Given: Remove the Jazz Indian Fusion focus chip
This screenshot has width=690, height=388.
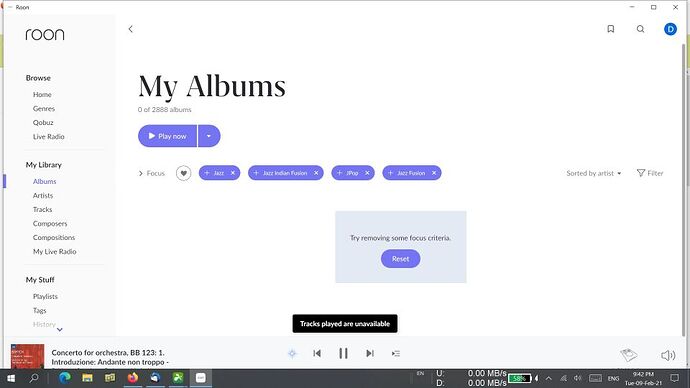Looking at the screenshot, I should click(316, 173).
